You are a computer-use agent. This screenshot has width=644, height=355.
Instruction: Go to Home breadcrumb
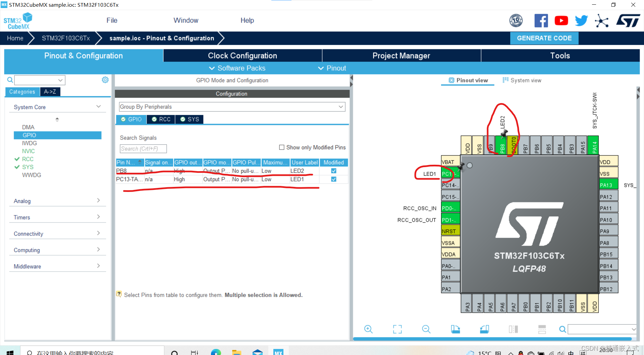[x=15, y=38]
